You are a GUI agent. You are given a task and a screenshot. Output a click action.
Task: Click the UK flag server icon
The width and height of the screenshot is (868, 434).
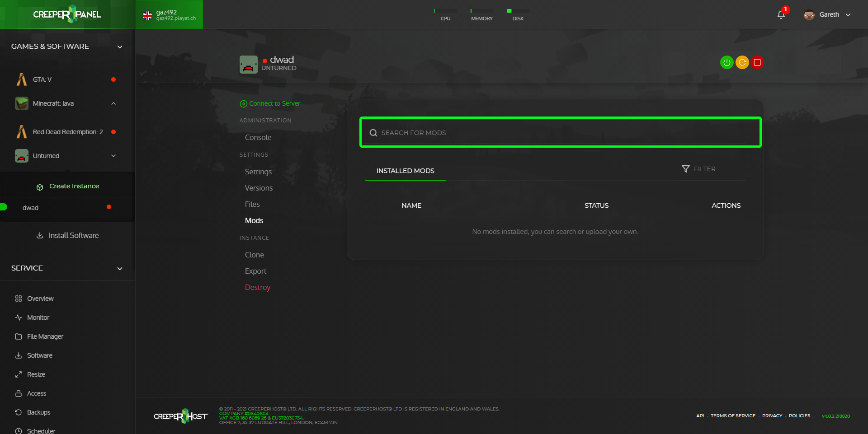147,16
